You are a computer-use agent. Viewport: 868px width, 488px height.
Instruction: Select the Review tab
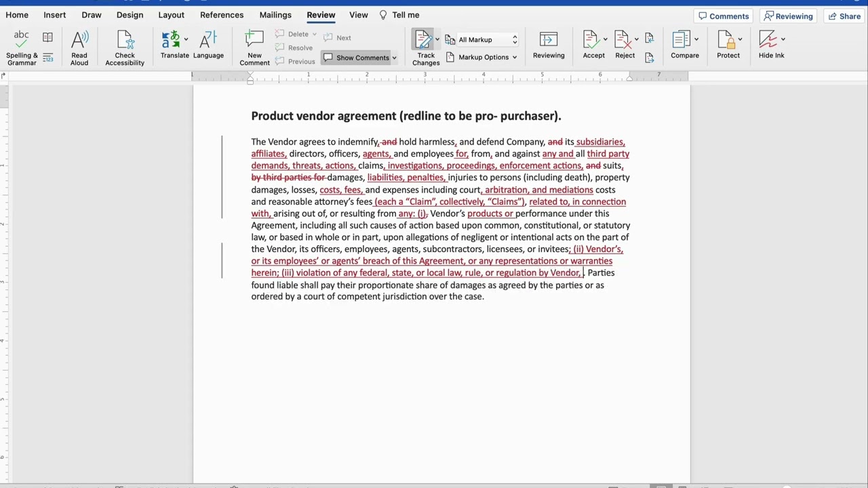[x=321, y=15]
